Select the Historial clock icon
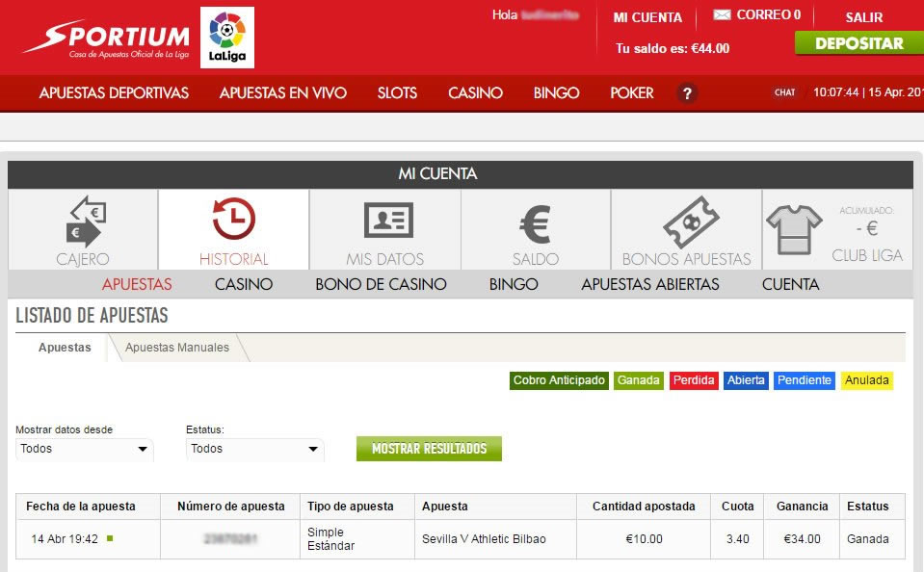Viewport: 924px width, 572px height. [x=234, y=219]
